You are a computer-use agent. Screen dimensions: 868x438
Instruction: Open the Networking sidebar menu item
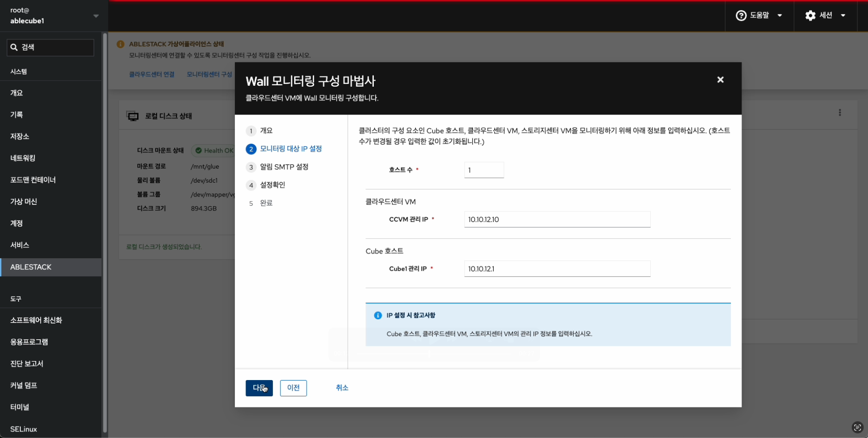click(x=23, y=158)
